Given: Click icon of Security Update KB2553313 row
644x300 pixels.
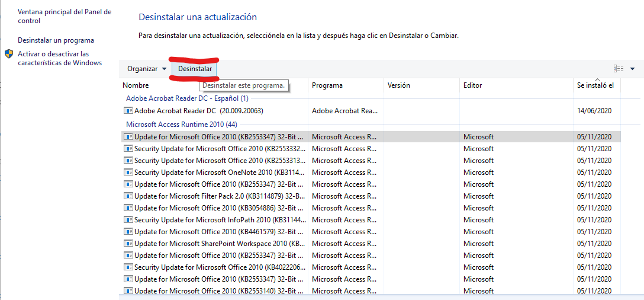Looking at the screenshot, I should 128,161.
